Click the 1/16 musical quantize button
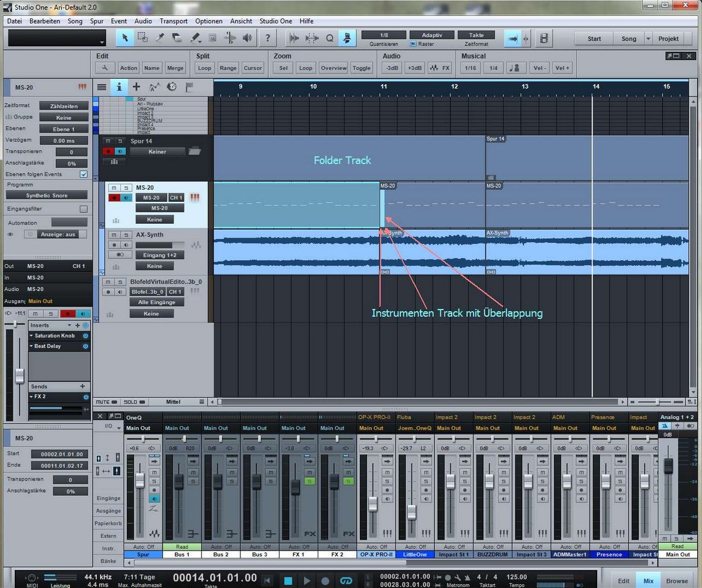The height and width of the screenshot is (588, 702). tap(471, 68)
